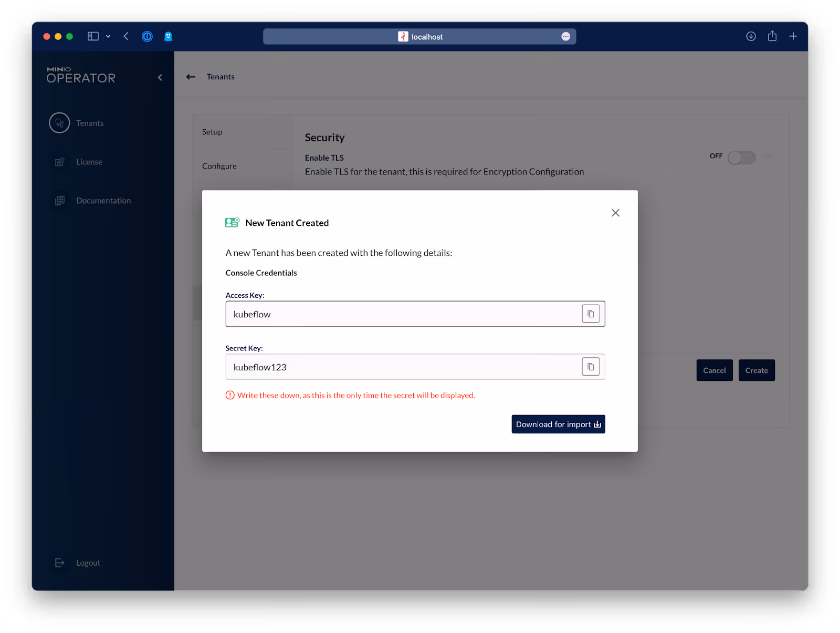
Task: Open a new browser tab
Action: pos(793,36)
